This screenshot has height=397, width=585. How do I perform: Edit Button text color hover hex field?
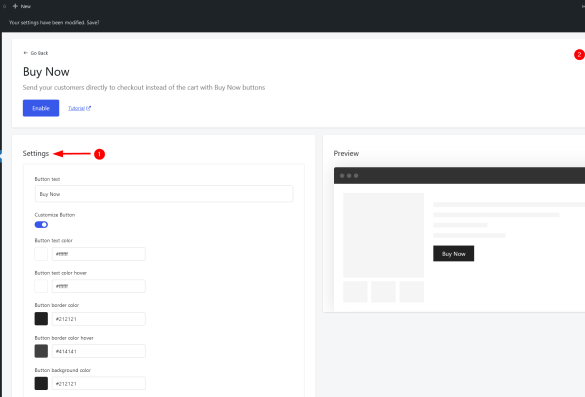[99, 286]
